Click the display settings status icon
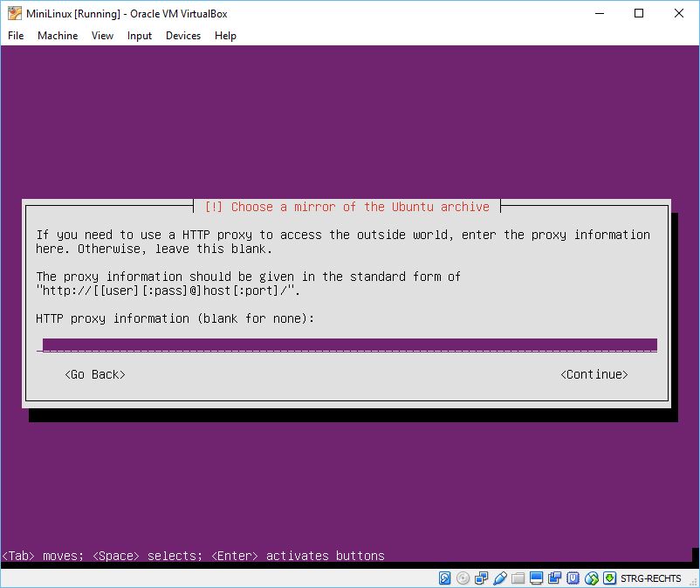 tap(536, 578)
